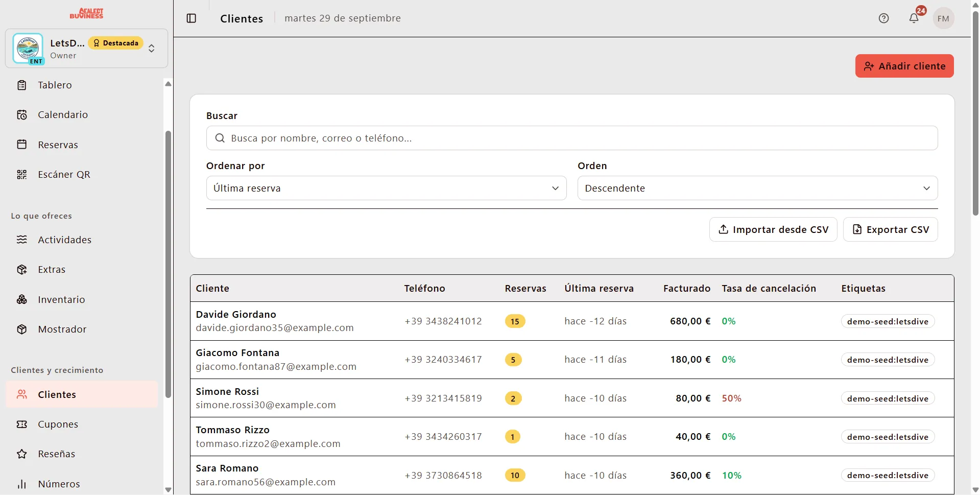
Task: Click Tommaso Rizzo's demo-seed:letsdive tag
Action: [x=888, y=437]
